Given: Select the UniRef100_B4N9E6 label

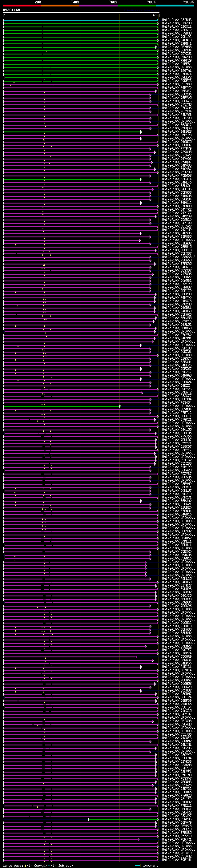Looking at the screenshot, I should 177,132.
